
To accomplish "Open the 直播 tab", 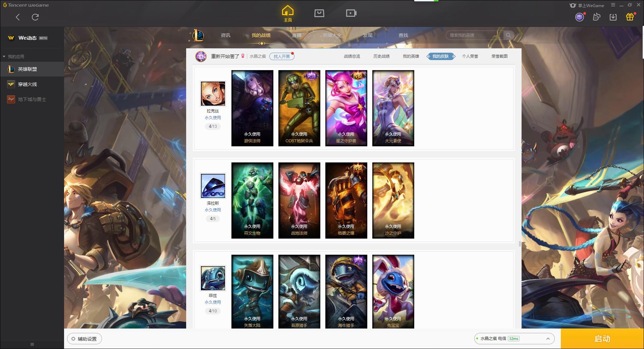I will coord(297,35).
